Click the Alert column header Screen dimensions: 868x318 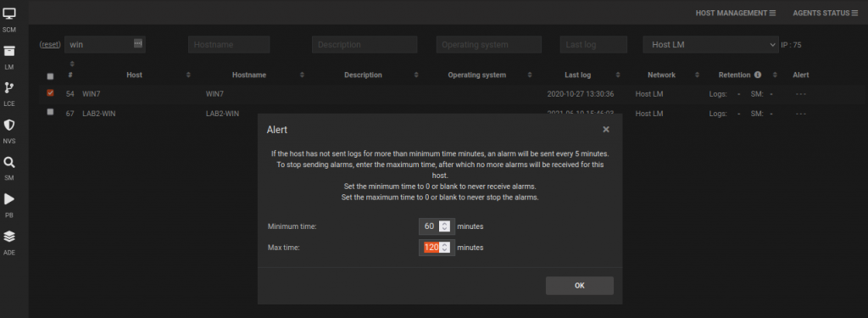800,75
